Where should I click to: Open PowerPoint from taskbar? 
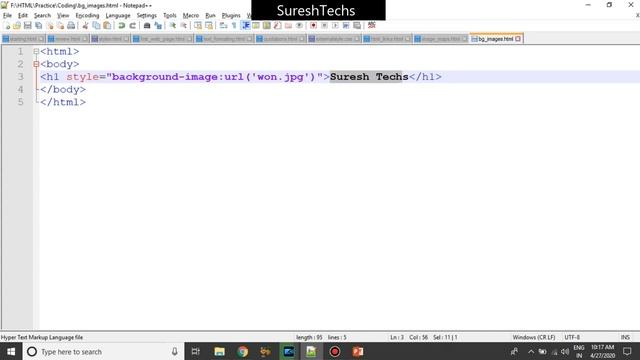click(358, 351)
